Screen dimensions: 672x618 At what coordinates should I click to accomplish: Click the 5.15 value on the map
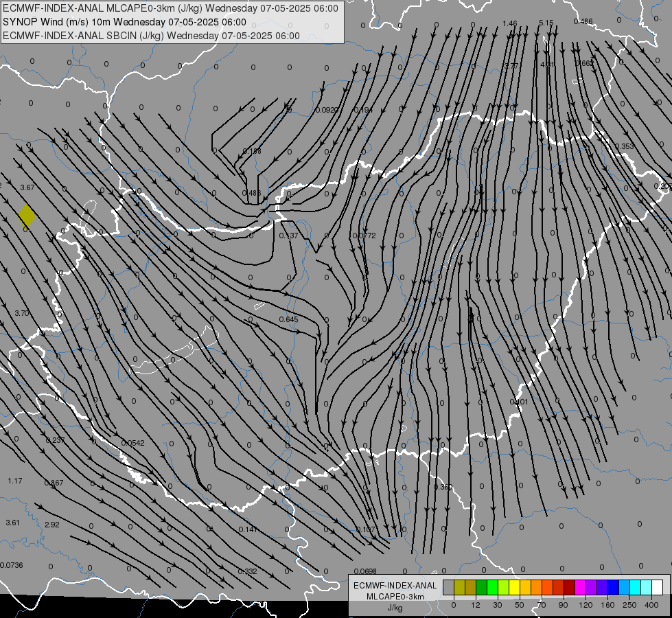(546, 23)
